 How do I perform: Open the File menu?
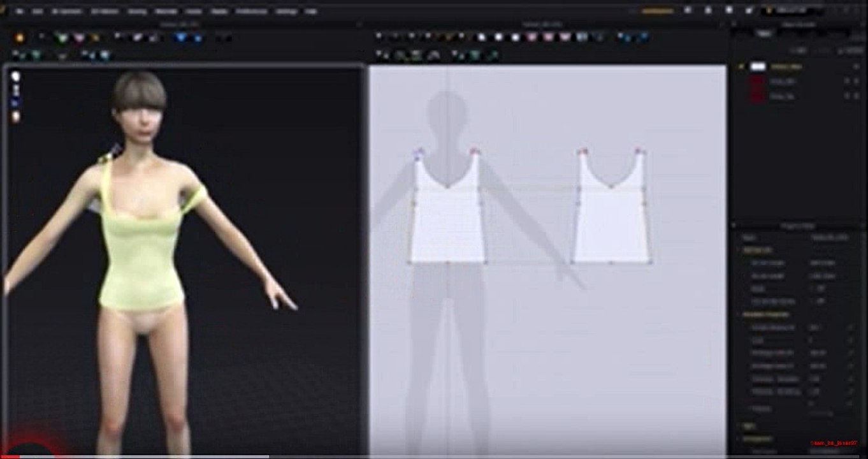click(20, 11)
